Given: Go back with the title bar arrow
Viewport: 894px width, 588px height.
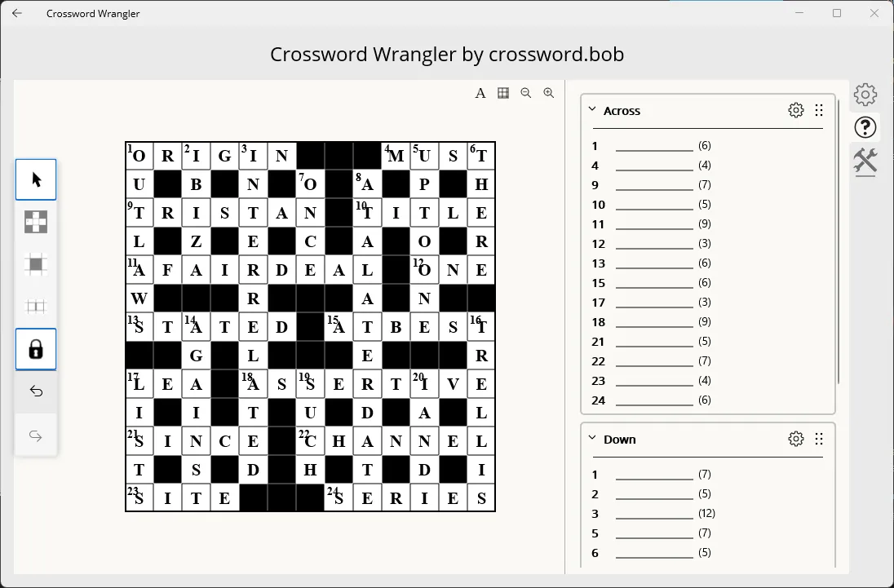Looking at the screenshot, I should click(17, 13).
